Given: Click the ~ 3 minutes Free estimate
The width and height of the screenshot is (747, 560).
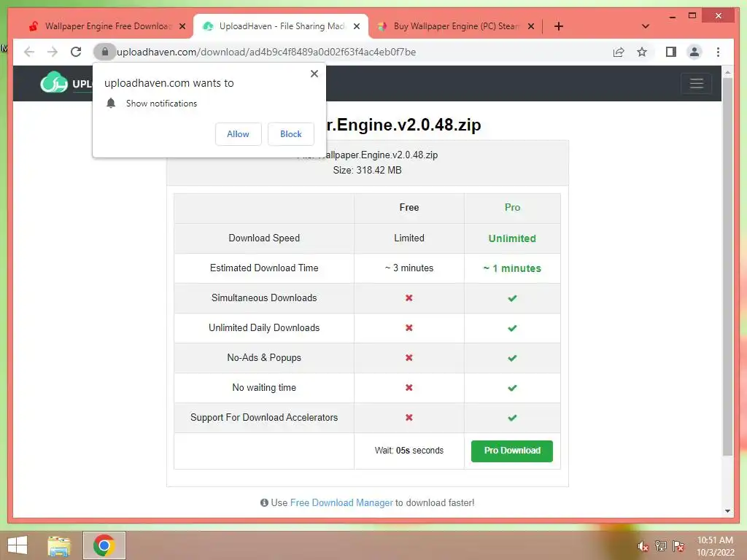Looking at the screenshot, I should (x=409, y=268).
